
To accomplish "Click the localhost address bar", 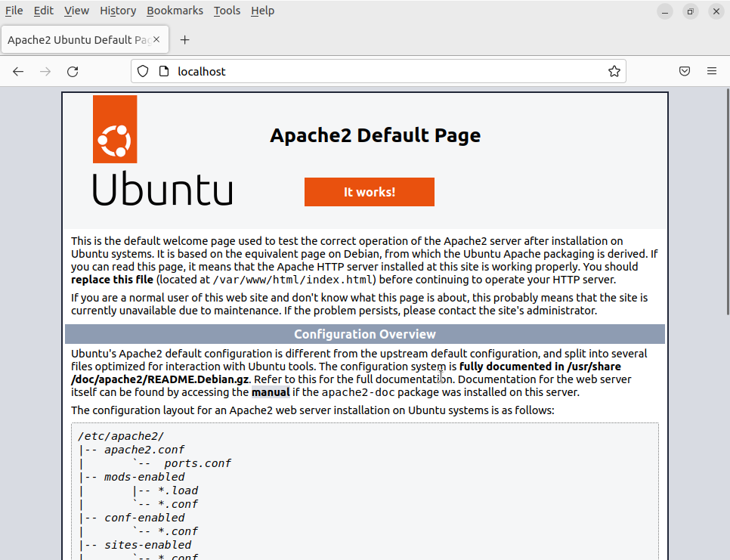I will point(378,71).
